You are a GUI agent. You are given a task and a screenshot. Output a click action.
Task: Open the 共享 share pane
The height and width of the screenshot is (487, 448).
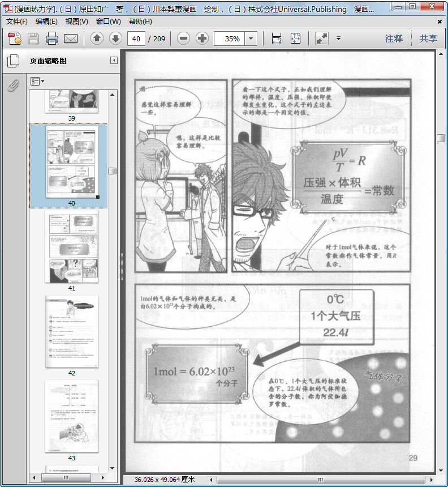(428, 39)
